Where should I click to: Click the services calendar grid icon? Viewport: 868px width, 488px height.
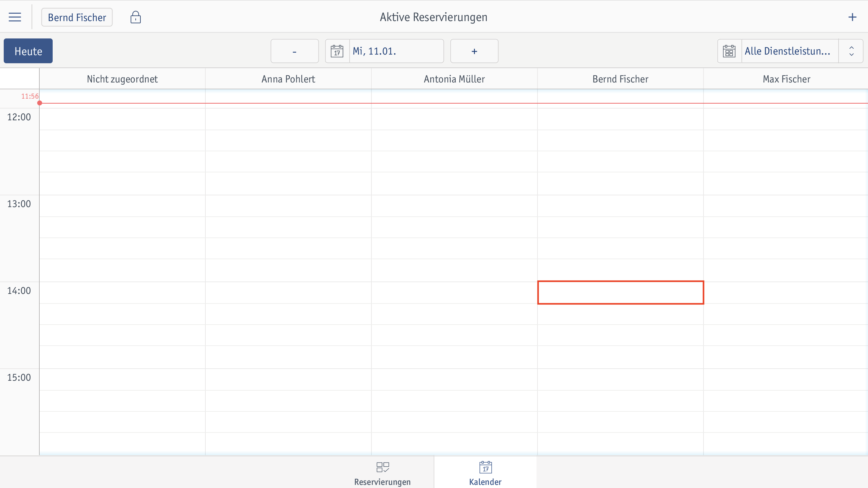pos(729,51)
